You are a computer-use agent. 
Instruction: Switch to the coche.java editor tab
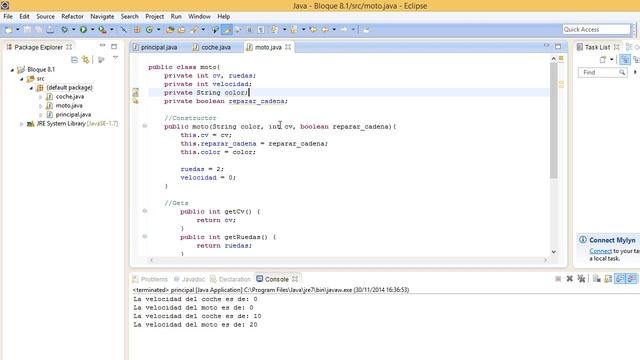tap(212, 47)
